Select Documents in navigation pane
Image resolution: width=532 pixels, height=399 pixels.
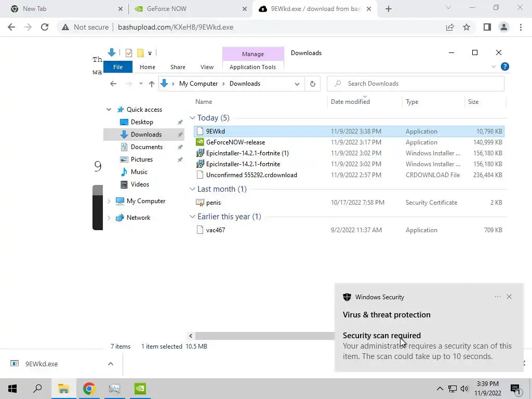(147, 147)
